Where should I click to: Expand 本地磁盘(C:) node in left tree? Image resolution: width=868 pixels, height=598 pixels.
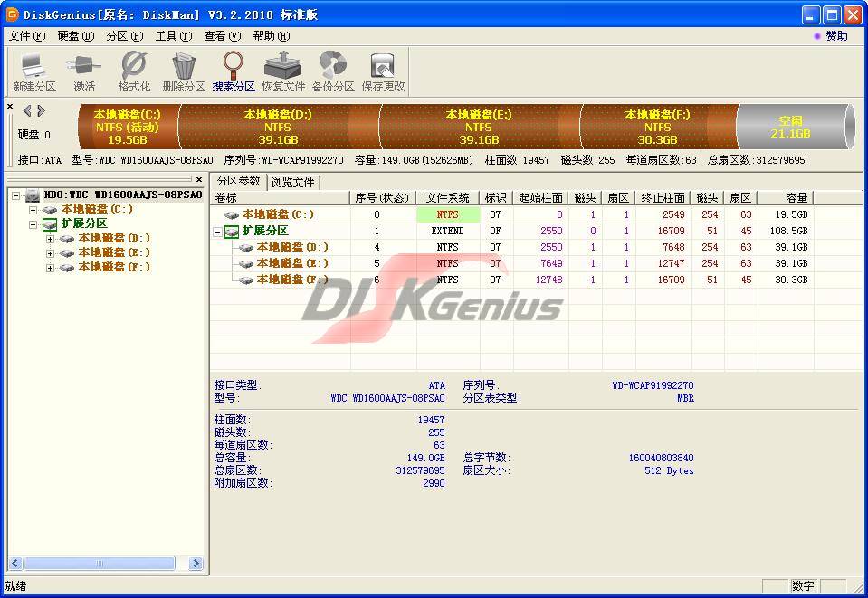coord(33,210)
